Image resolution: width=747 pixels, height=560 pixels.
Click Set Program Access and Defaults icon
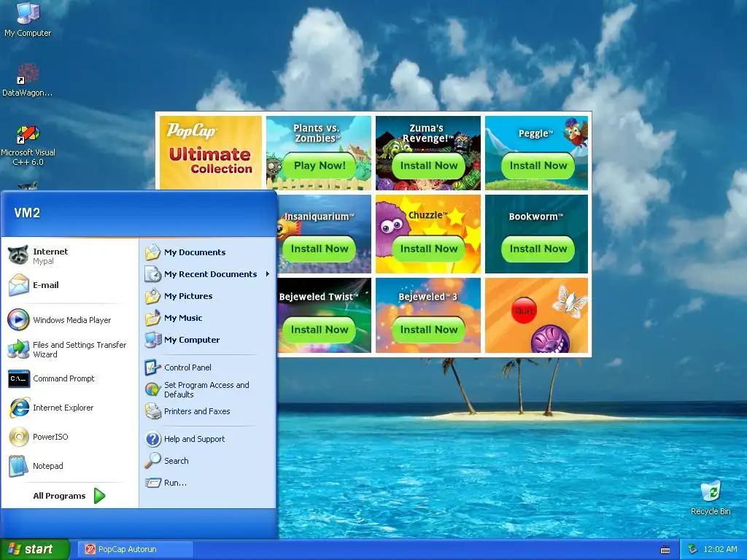click(153, 389)
